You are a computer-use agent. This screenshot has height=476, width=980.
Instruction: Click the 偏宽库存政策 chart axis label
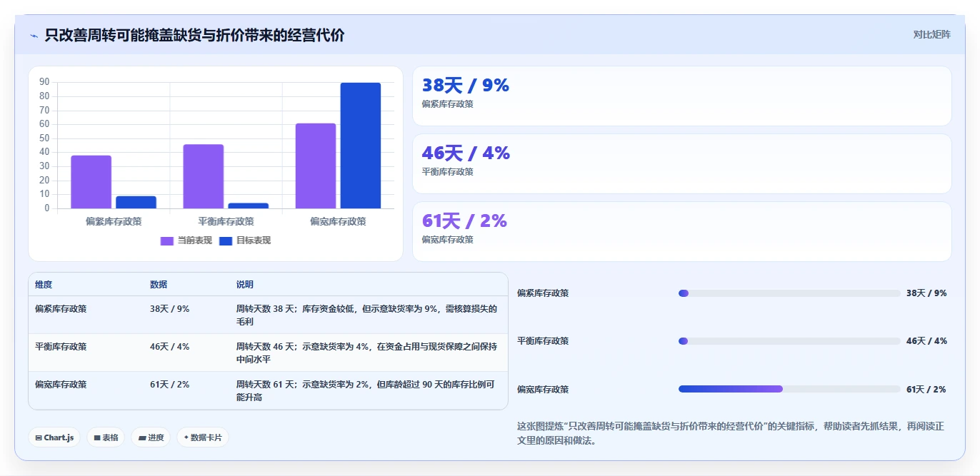[338, 221]
